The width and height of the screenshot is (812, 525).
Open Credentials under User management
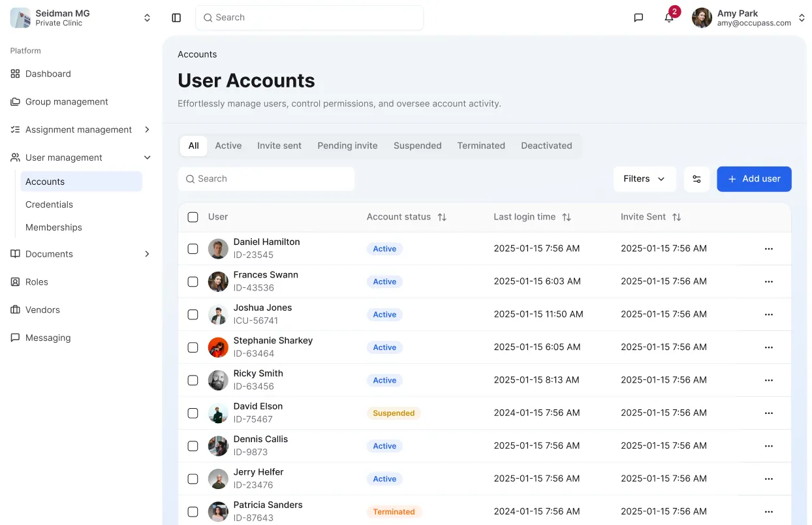click(x=49, y=204)
